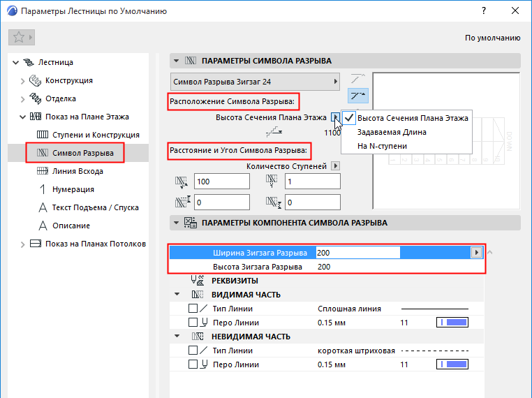The width and height of the screenshot is (532, 398).
Task: Click the Невидимая Часть group icon
Action: click(x=197, y=337)
